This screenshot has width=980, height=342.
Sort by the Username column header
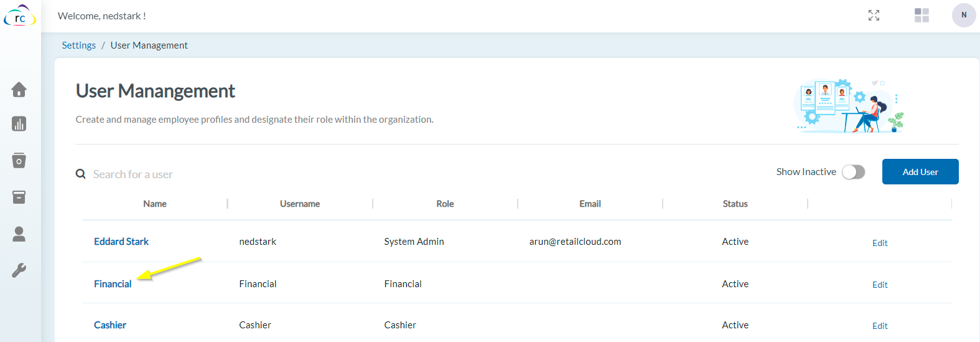pos(300,204)
